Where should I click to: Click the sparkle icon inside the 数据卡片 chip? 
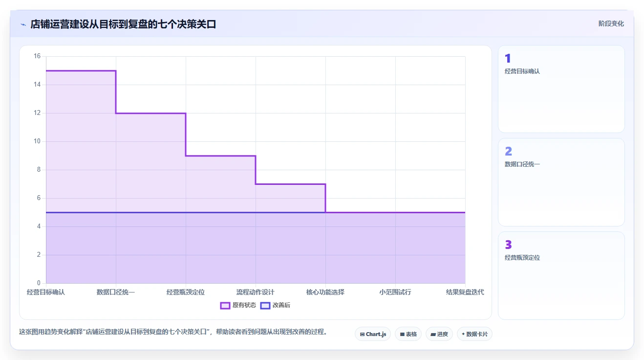click(463, 334)
